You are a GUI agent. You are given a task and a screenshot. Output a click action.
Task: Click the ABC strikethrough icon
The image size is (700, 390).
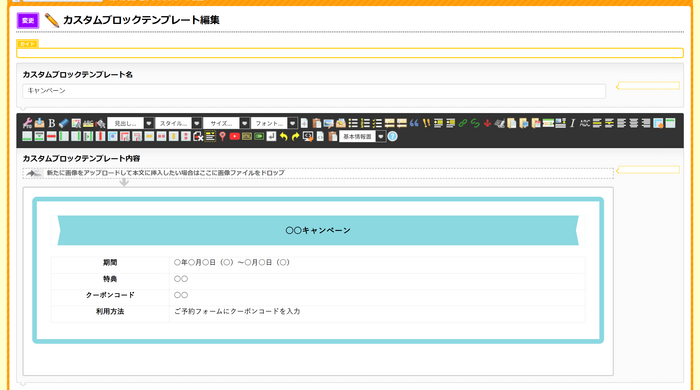click(585, 123)
